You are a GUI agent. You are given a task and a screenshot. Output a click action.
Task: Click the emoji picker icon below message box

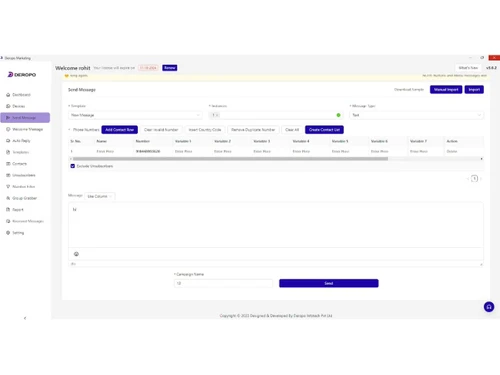click(76, 254)
